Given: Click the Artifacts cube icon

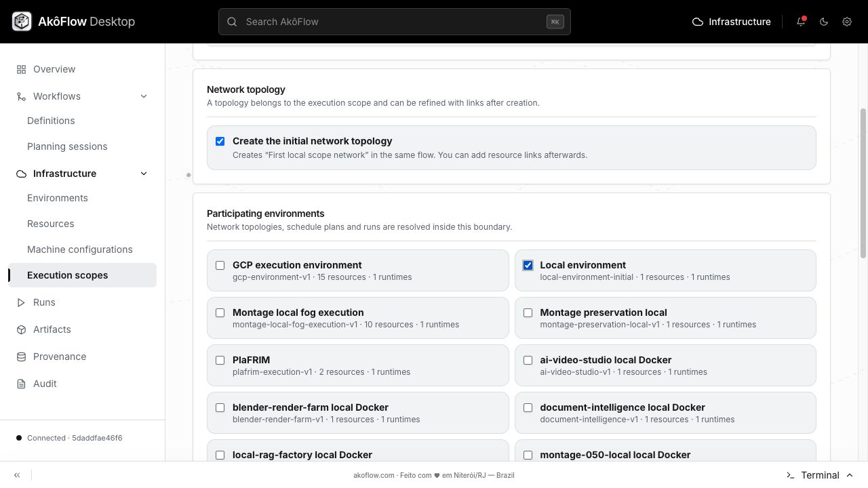Looking at the screenshot, I should 21,329.
